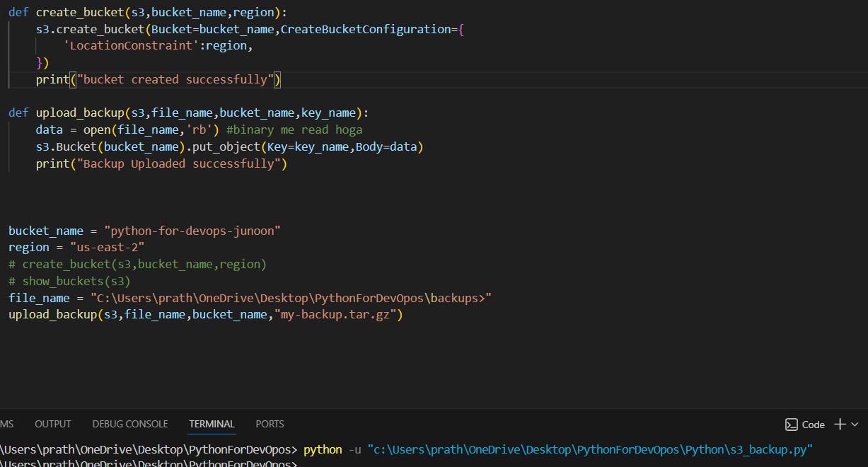This screenshot has height=467, width=868.
Task: Click the "us-east-2" region string
Action: click(107, 248)
